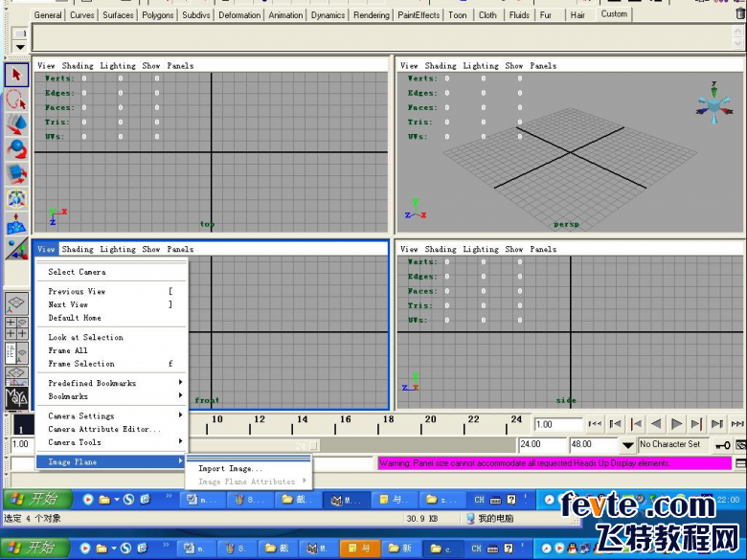Switch to Persp/Graph editor layout
This screenshot has height=560, width=747.
coord(16,375)
